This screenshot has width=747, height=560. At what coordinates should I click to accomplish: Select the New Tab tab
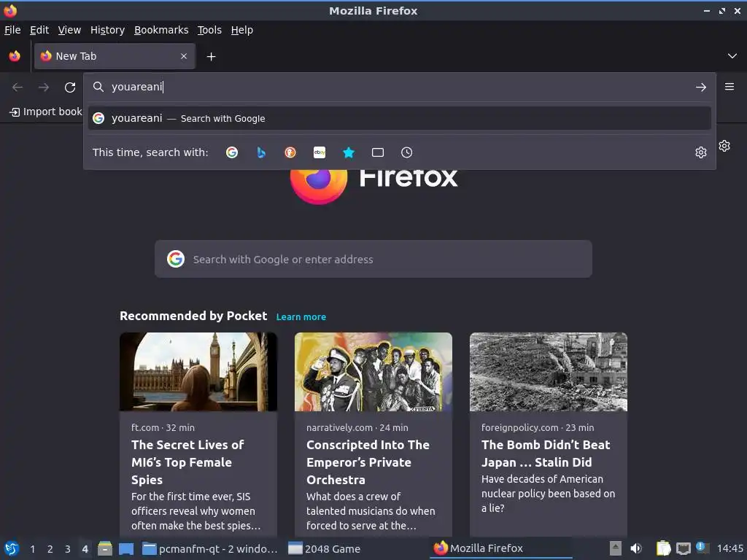point(115,56)
